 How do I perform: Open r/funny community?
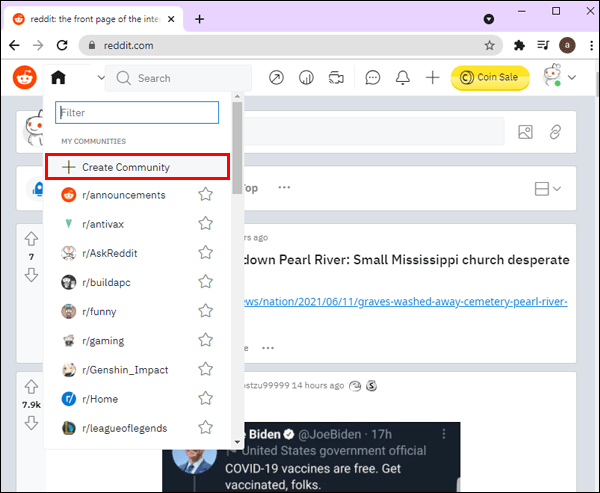(99, 312)
